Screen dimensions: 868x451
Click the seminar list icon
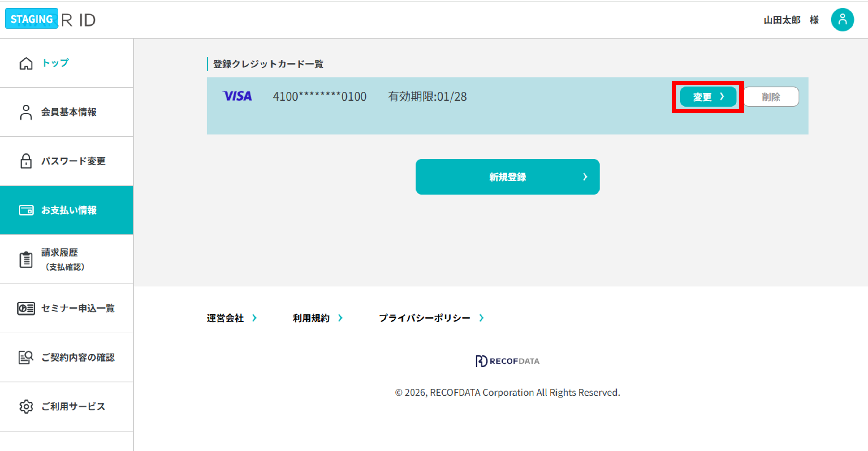click(26, 308)
